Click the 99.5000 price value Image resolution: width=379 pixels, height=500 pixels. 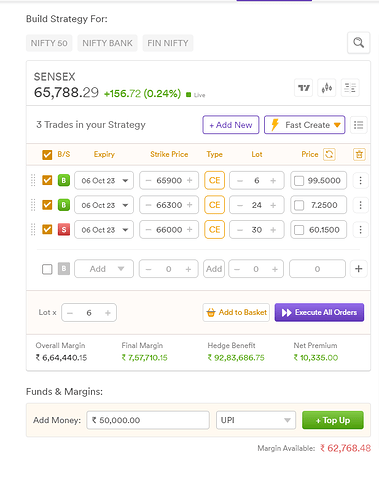[x=324, y=180]
